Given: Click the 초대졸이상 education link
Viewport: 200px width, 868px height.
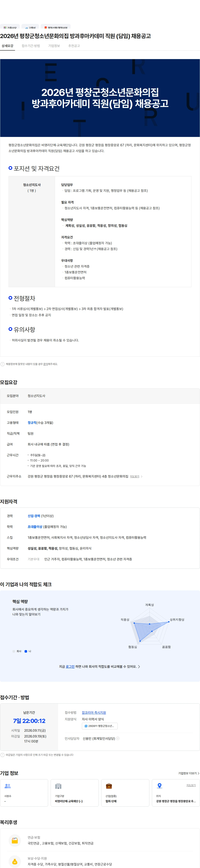Looking at the screenshot, I should pyautogui.click(x=35, y=527).
